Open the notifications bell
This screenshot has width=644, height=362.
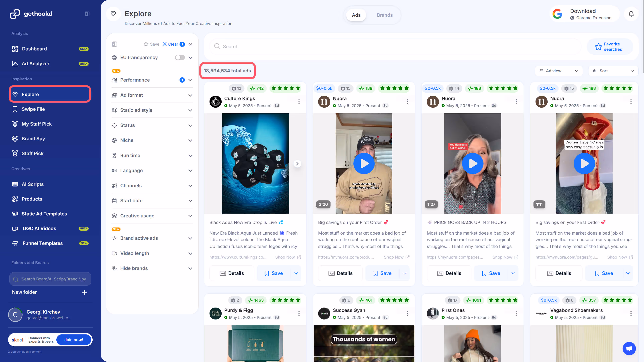click(631, 14)
